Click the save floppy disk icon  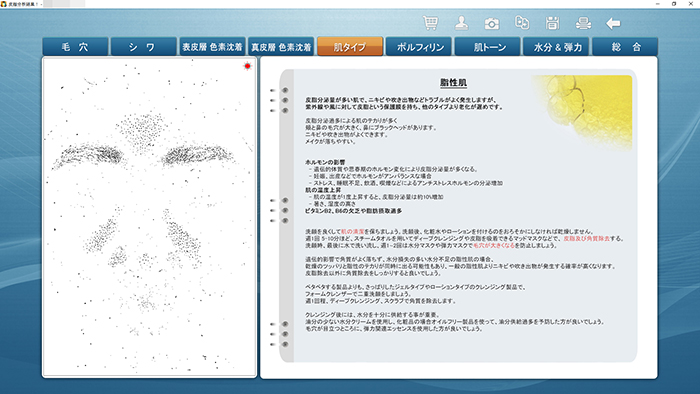(552, 23)
